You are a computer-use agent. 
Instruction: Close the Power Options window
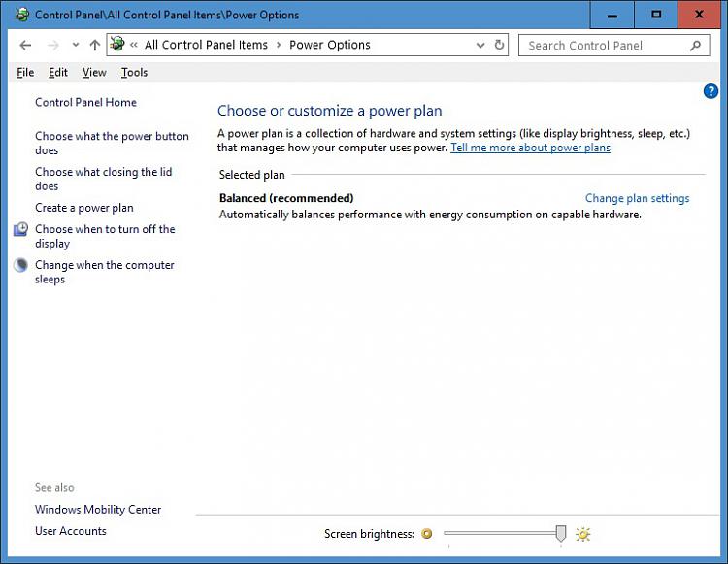point(699,15)
